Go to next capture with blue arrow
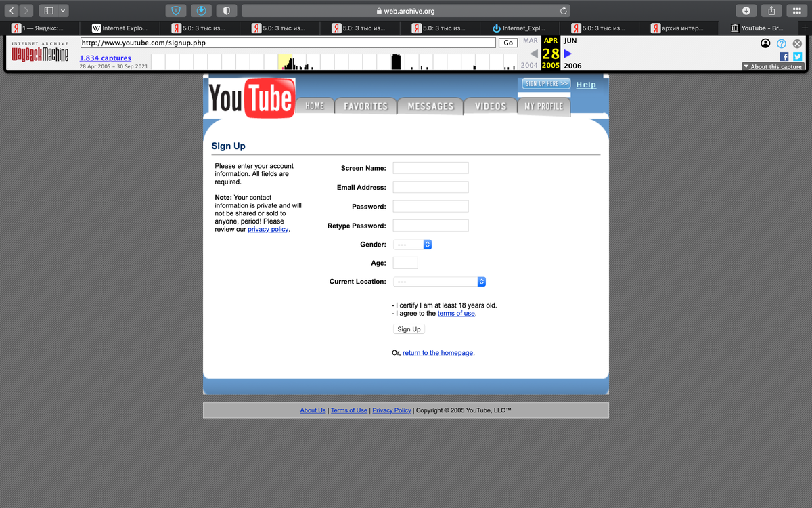 point(568,54)
